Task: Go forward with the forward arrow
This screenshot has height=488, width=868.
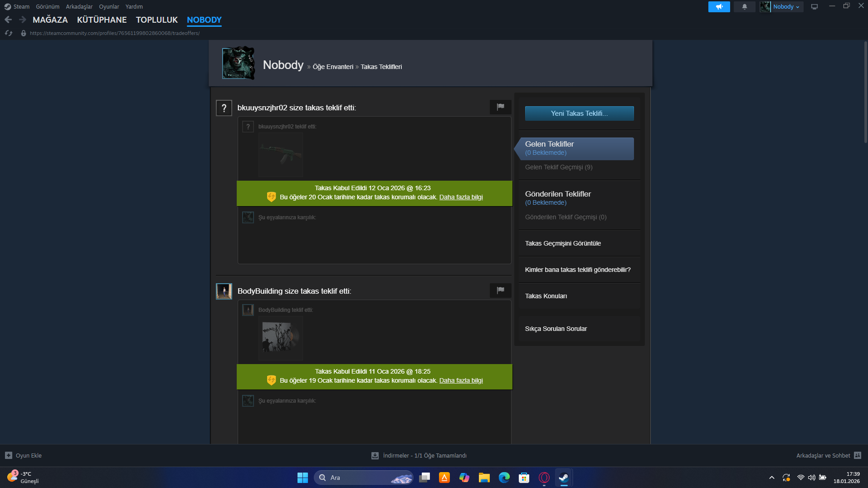Action: 22,20
